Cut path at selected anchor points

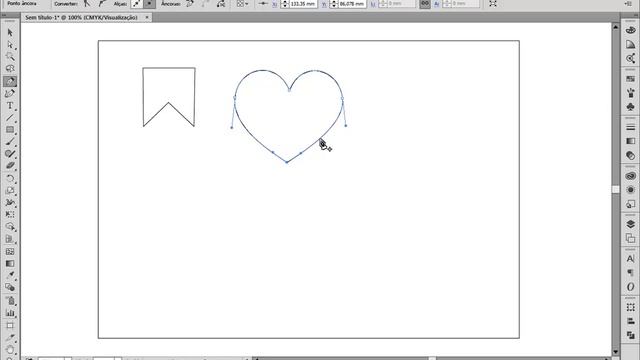pyautogui.click(x=221, y=4)
